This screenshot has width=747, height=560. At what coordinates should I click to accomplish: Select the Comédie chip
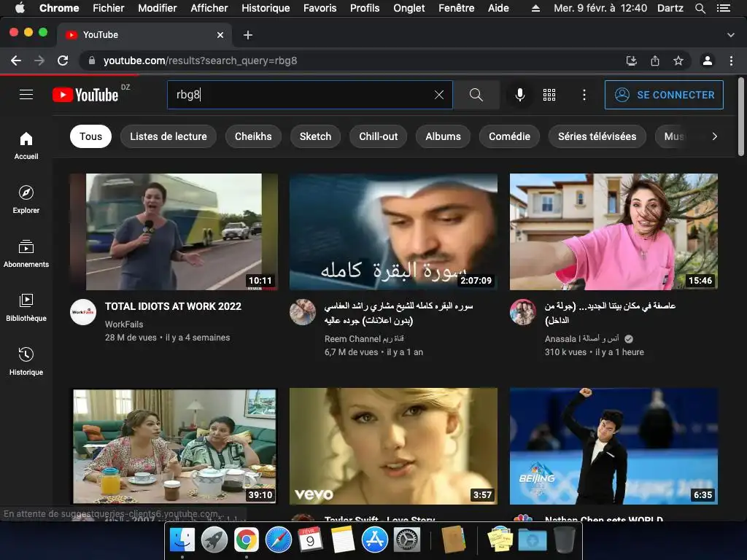pos(509,136)
